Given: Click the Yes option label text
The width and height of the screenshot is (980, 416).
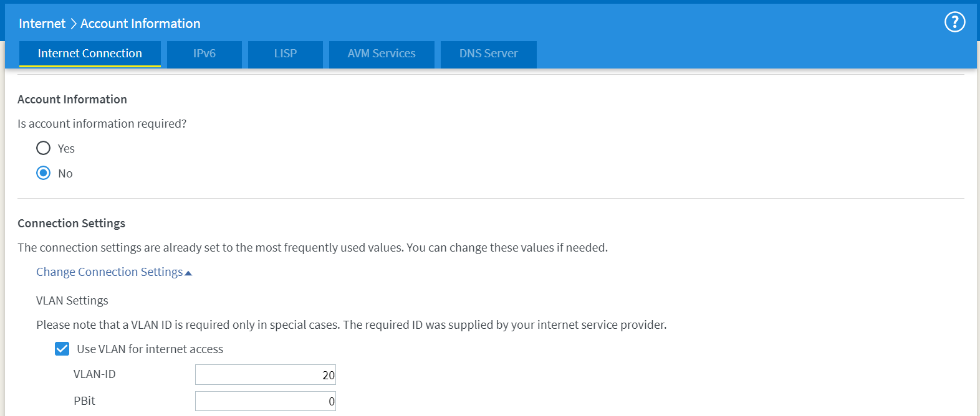Looking at the screenshot, I should [66, 149].
